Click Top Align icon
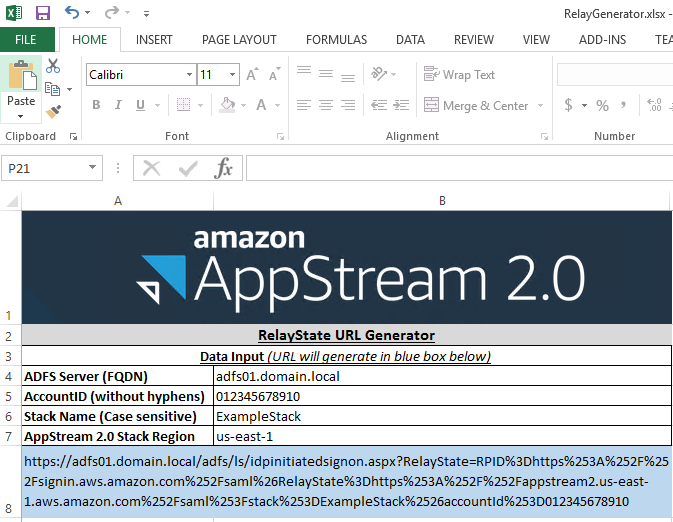The width and height of the screenshot is (673, 522). click(x=304, y=70)
